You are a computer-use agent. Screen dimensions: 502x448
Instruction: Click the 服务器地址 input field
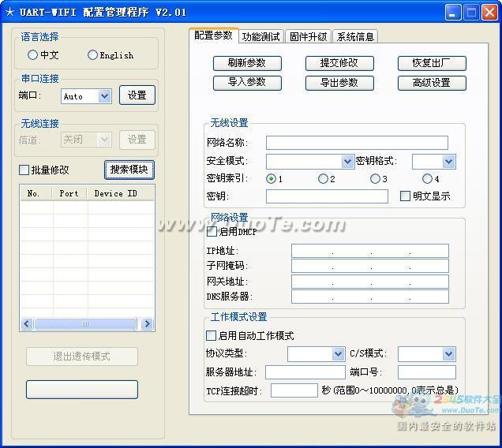coord(305,372)
